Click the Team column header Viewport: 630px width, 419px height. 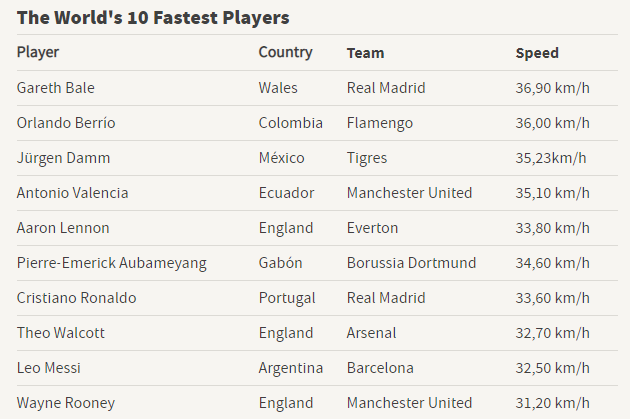point(365,53)
